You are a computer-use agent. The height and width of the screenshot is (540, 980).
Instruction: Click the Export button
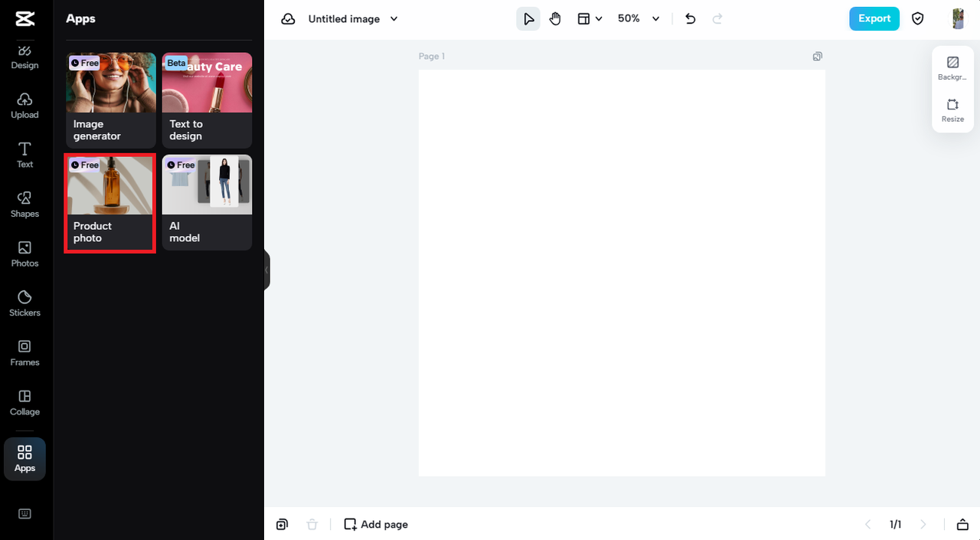click(874, 18)
